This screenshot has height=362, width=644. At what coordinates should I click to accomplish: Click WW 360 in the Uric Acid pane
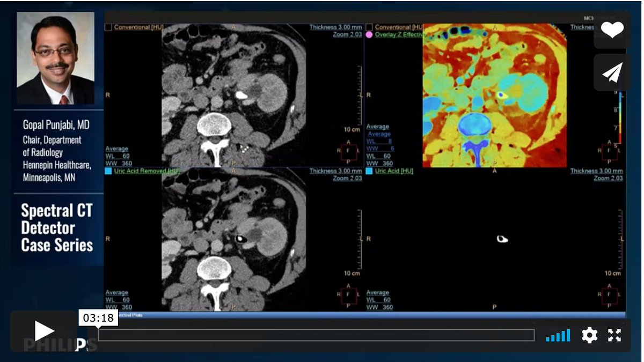[379, 308]
